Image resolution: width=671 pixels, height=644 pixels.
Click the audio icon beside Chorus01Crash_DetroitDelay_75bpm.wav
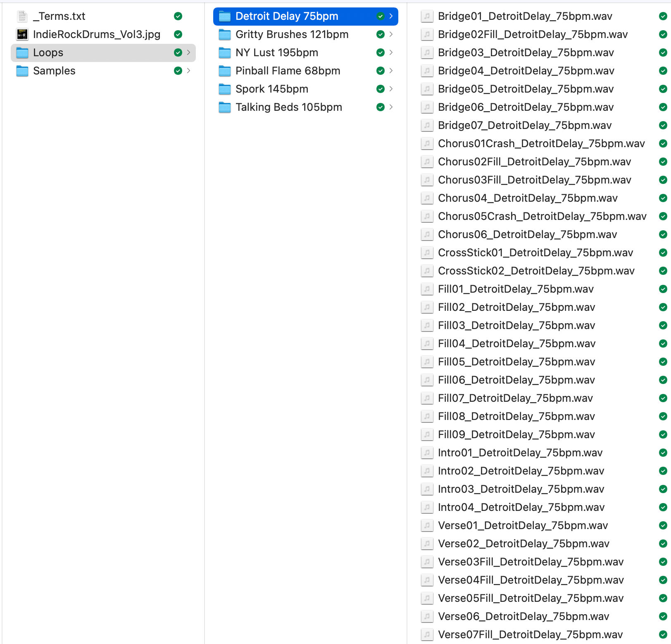pyautogui.click(x=427, y=143)
